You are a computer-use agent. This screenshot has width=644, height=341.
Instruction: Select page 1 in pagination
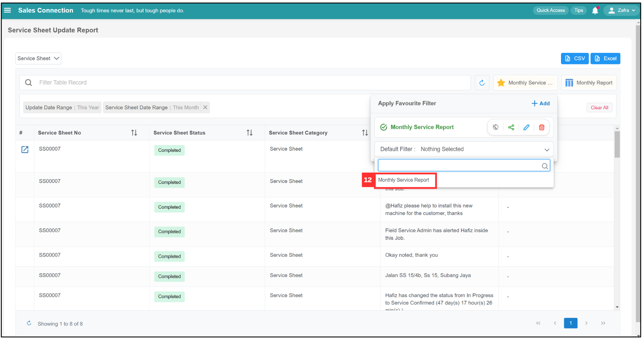571,323
